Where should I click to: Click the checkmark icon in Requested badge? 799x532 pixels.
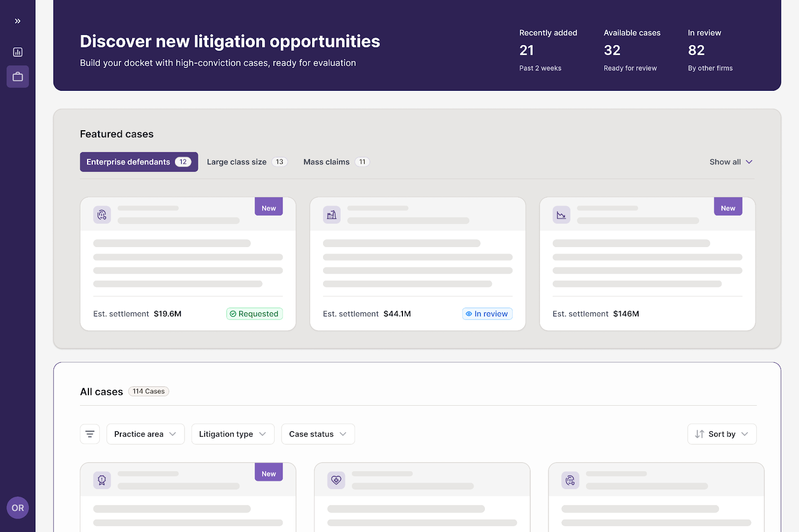pyautogui.click(x=233, y=314)
